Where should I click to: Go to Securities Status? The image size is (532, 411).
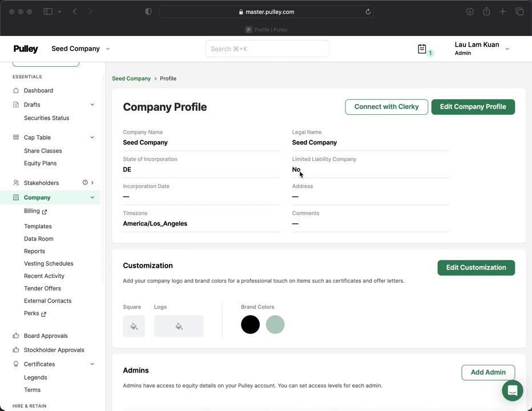pos(46,118)
